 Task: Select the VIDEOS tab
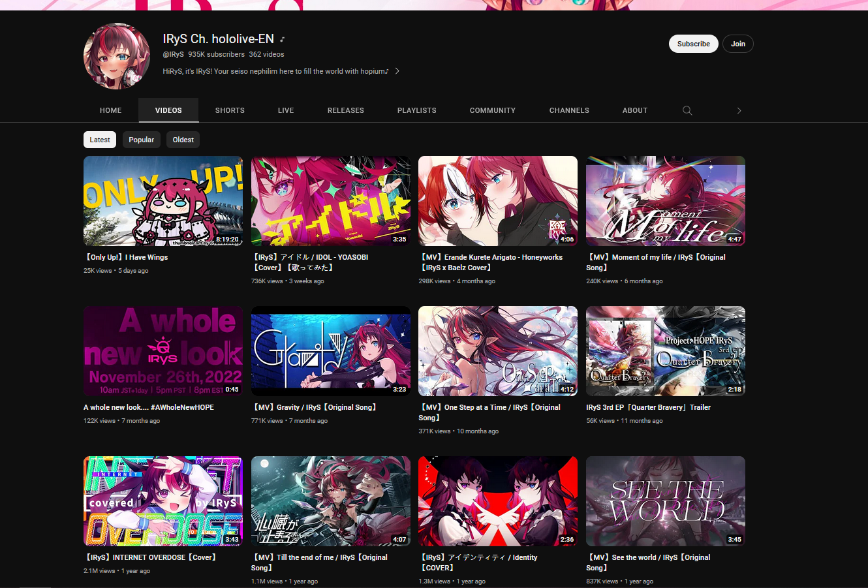pos(168,110)
